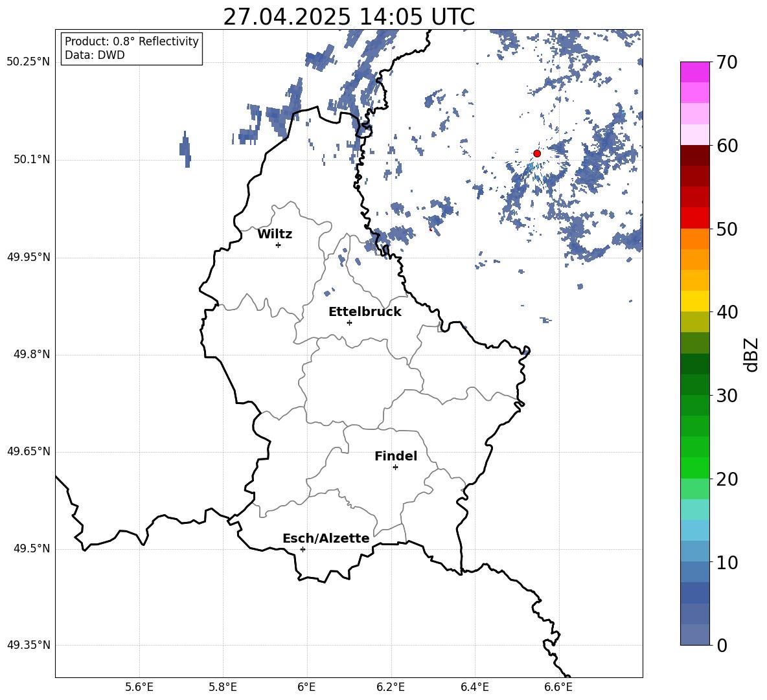The image size is (767, 700).
Task: Click the 50.25°N latitude label
Action: point(29,62)
